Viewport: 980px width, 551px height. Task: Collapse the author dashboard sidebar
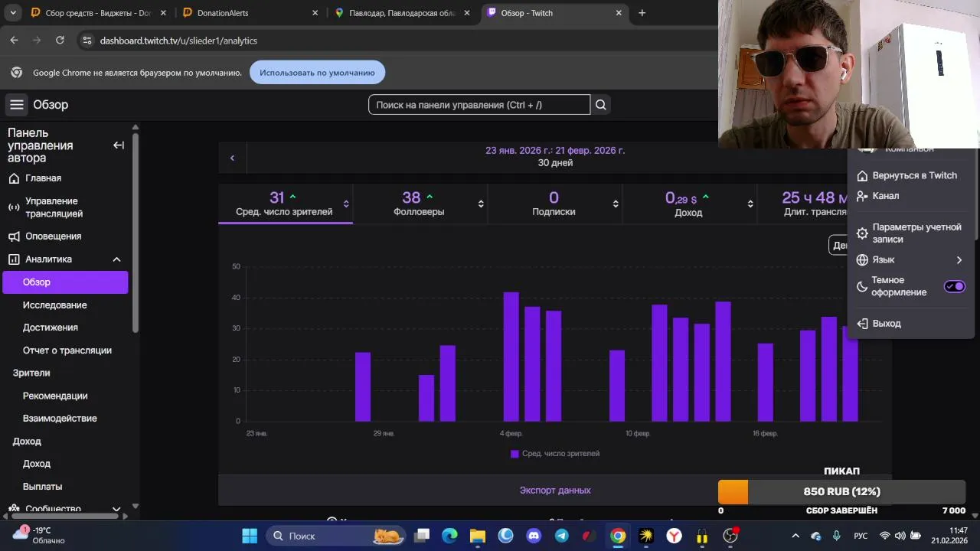(119, 145)
